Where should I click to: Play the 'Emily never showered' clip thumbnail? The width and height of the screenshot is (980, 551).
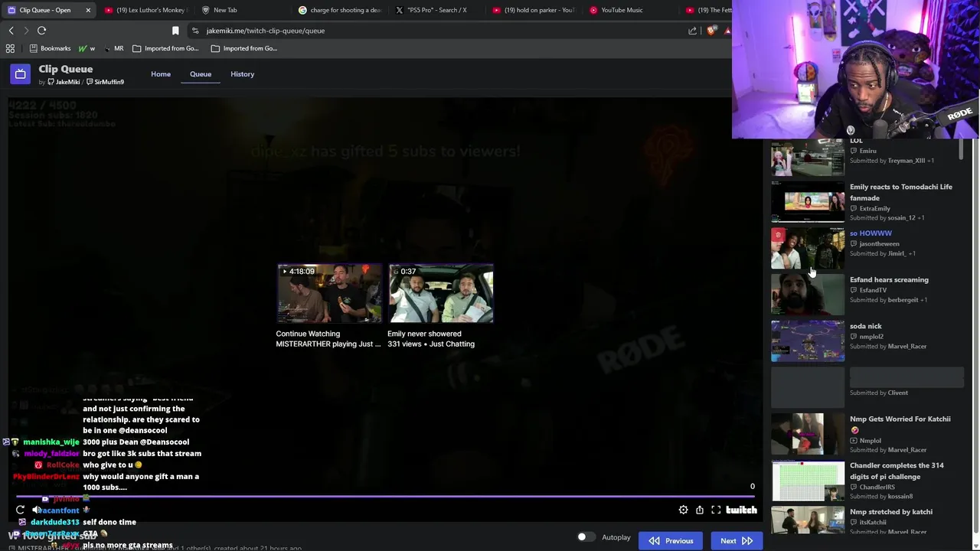(x=441, y=293)
